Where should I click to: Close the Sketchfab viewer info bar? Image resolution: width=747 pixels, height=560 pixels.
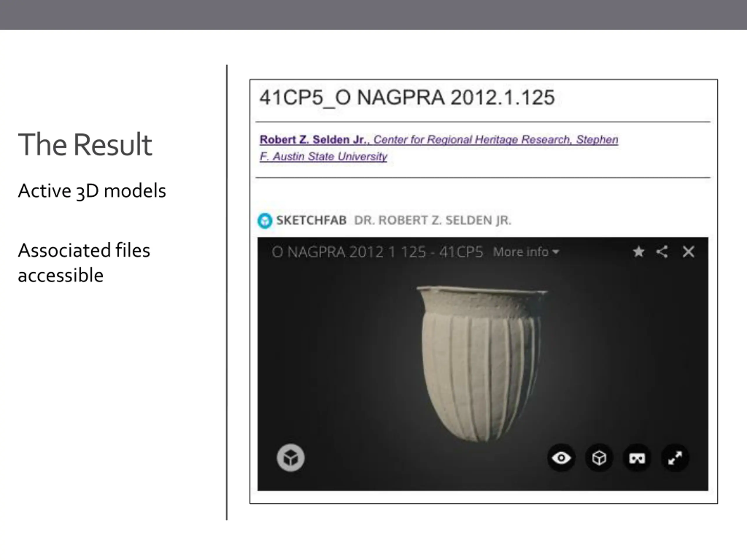tap(688, 252)
